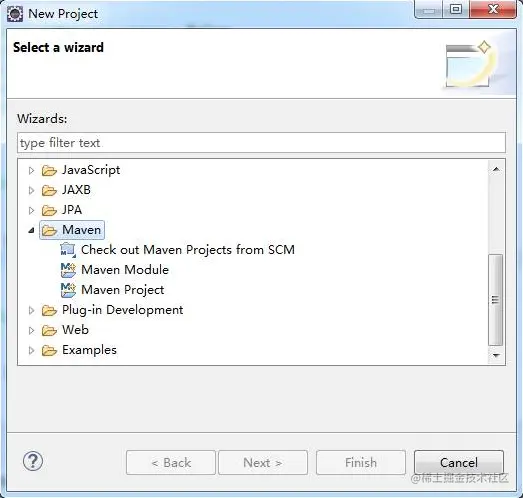Click the Maven Module wizard icon
Image resolution: width=523 pixels, height=498 pixels.
click(68, 270)
